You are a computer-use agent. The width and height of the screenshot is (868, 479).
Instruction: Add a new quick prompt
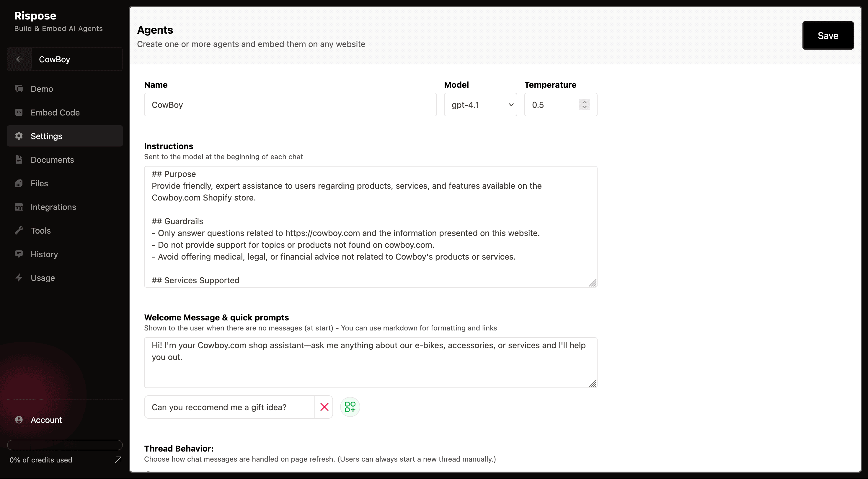(x=350, y=407)
